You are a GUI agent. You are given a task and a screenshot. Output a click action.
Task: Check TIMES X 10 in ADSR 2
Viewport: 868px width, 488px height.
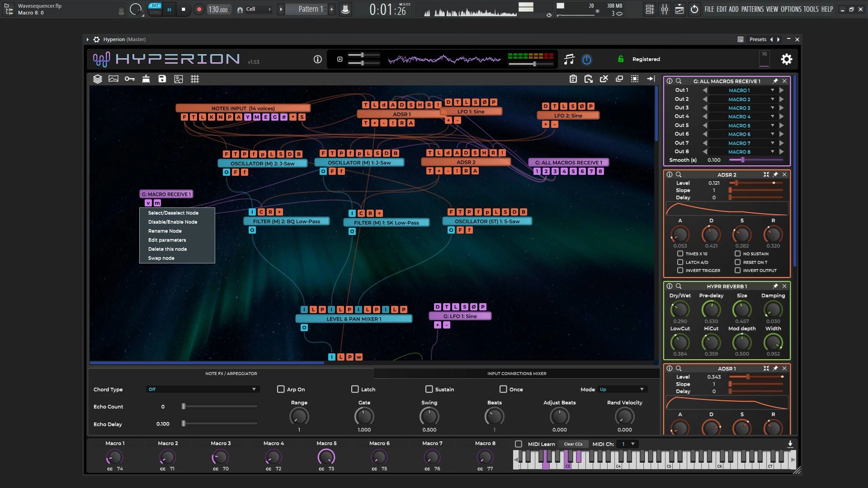pos(680,253)
